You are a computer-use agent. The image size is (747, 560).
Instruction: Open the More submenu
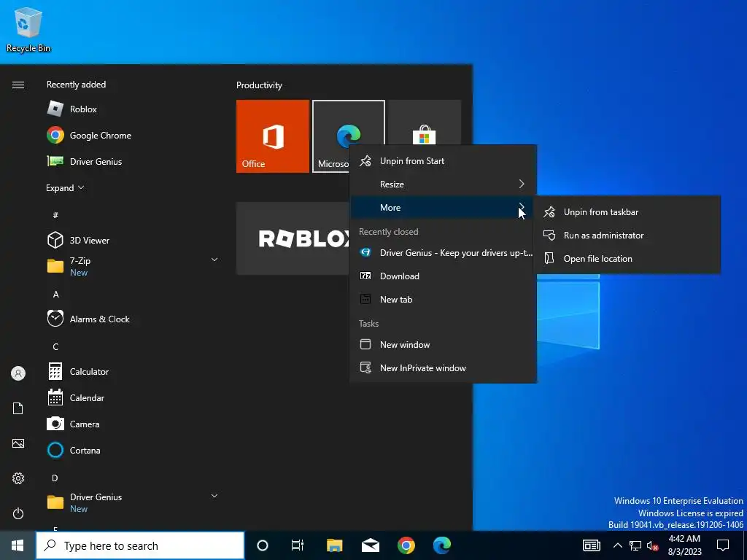click(443, 207)
